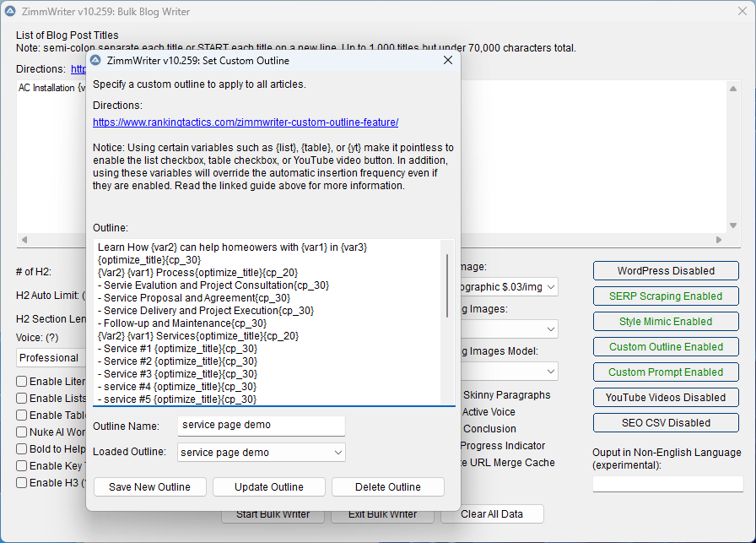Click Style Mimic Enabled button
756x543 pixels.
point(666,322)
